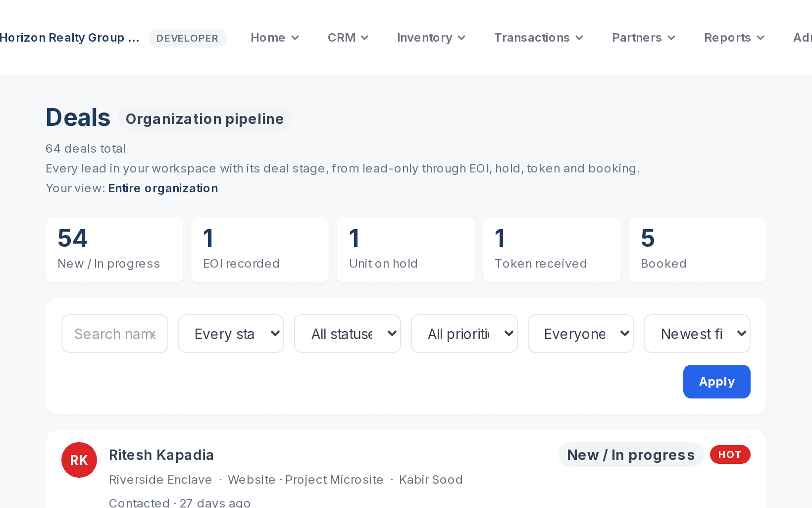Viewport: 812px width, 508px height.
Task: Open Ritesh Kapadia's deal
Action: pyautogui.click(x=161, y=455)
